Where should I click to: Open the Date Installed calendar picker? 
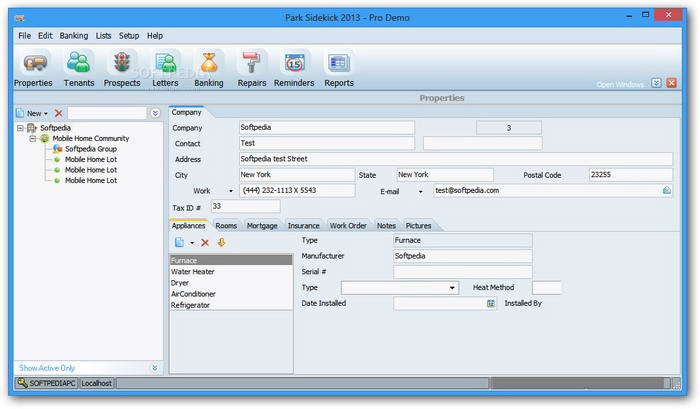pos(491,303)
